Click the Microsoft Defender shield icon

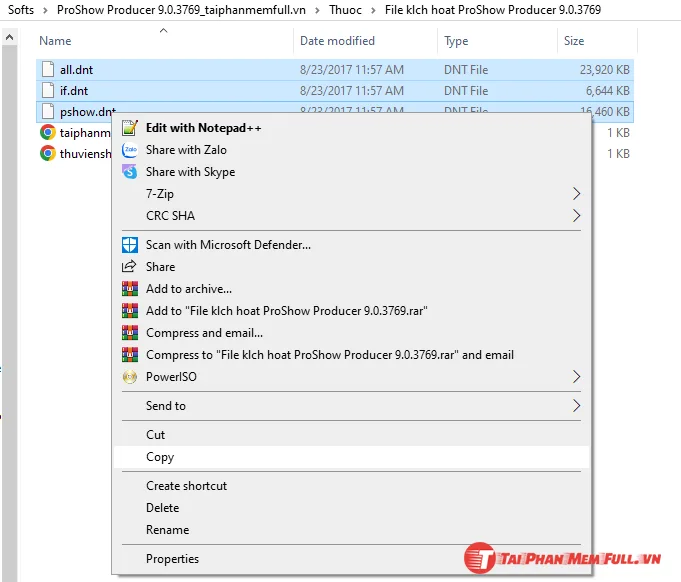click(x=129, y=245)
